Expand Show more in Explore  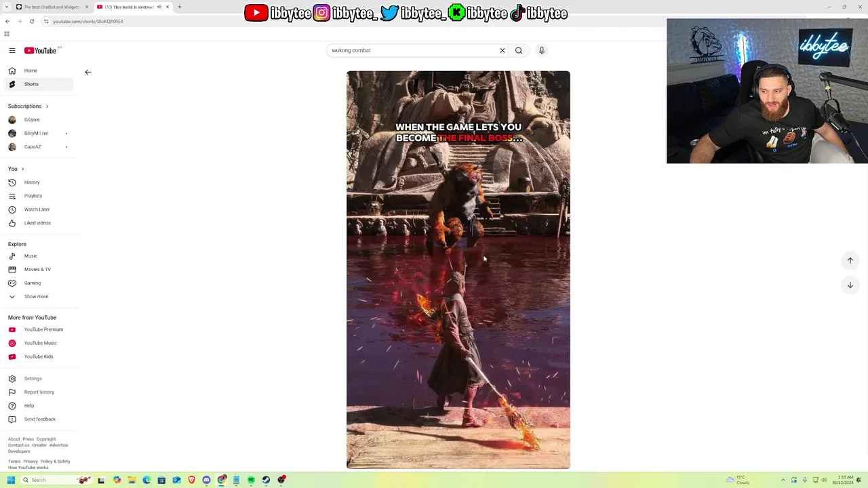[39, 297]
